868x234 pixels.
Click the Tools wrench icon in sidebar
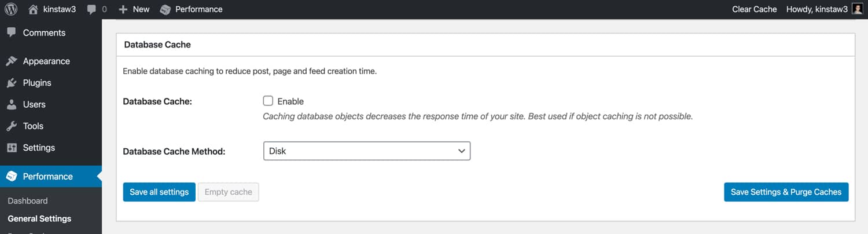(12, 126)
